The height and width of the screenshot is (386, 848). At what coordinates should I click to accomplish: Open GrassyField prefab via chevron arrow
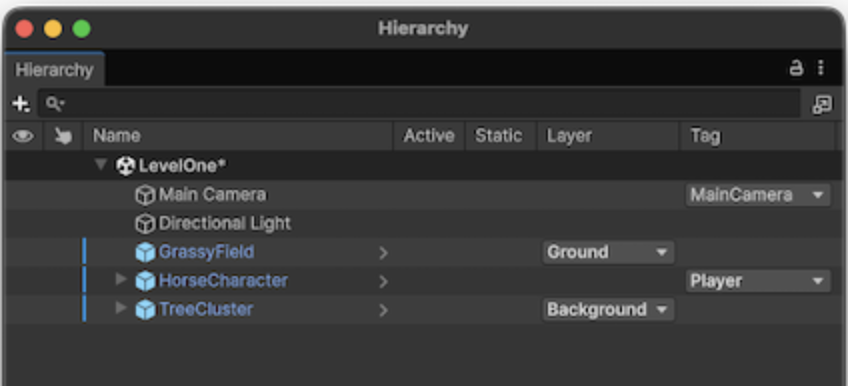[383, 252]
